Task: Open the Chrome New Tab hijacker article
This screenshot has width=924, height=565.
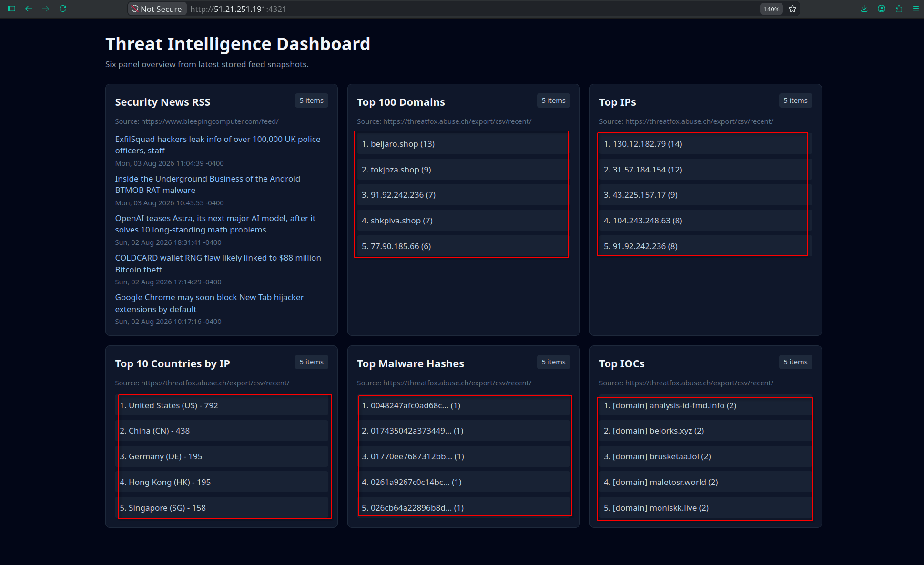Action: pyautogui.click(x=210, y=303)
